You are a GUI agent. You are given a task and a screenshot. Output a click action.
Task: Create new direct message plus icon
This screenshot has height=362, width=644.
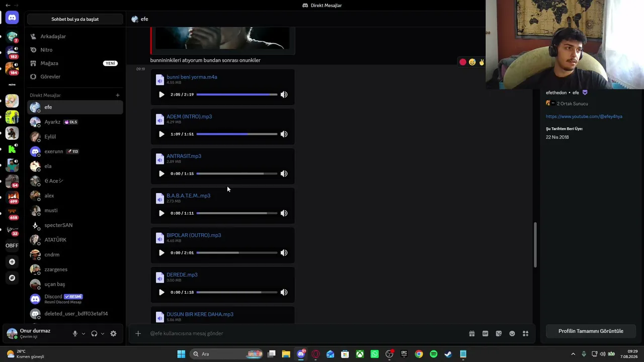118,95
